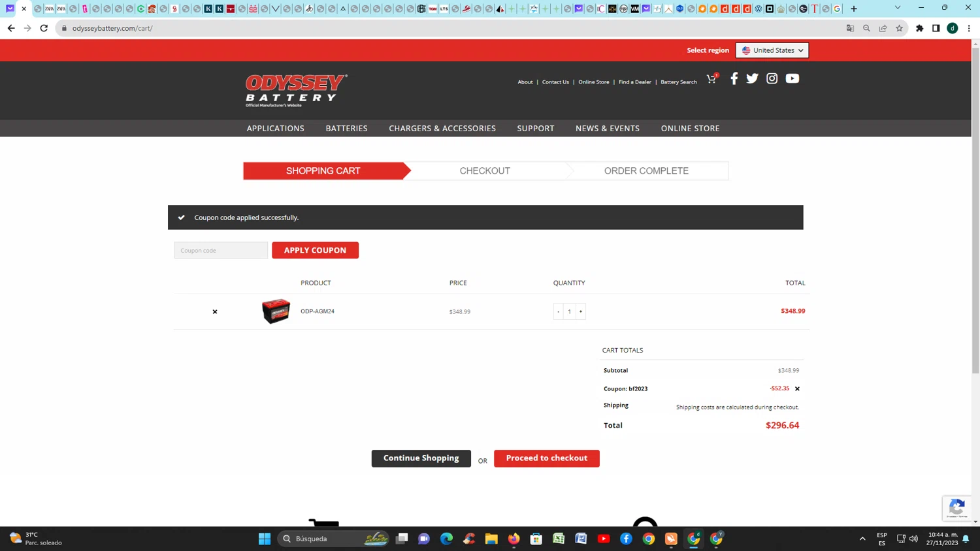Open the notification bell in taskbar
This screenshot has width=980, height=551.
tap(966, 539)
